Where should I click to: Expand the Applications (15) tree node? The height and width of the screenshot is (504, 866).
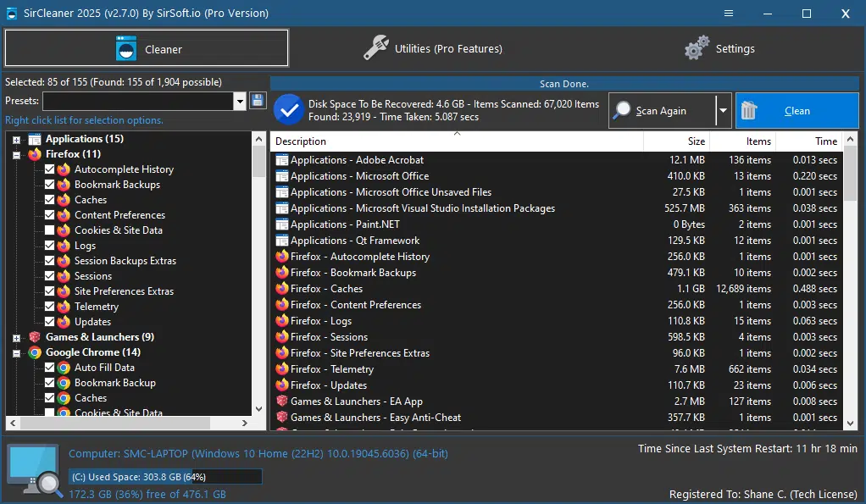[x=17, y=140]
